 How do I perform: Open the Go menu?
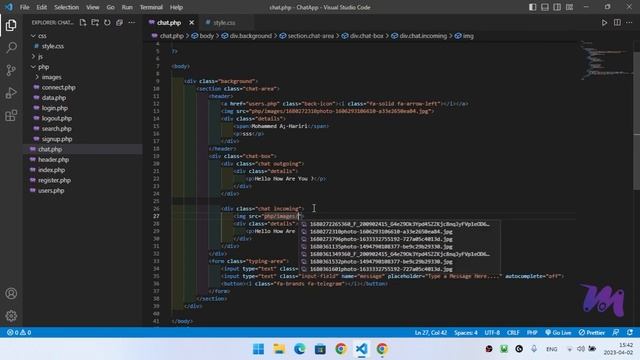pyautogui.click(x=111, y=7)
